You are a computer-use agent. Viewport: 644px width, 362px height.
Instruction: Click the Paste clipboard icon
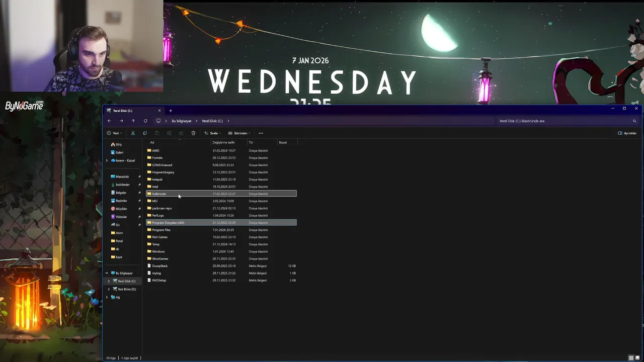click(157, 133)
